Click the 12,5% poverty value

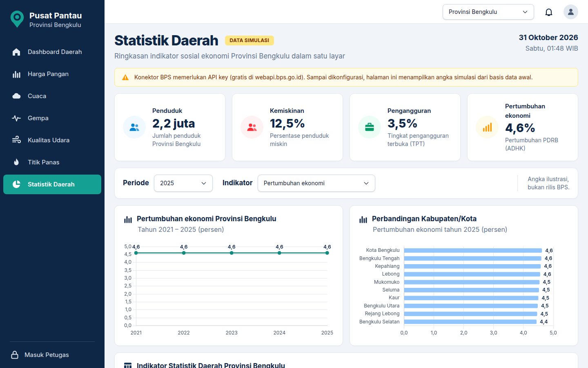pos(287,123)
